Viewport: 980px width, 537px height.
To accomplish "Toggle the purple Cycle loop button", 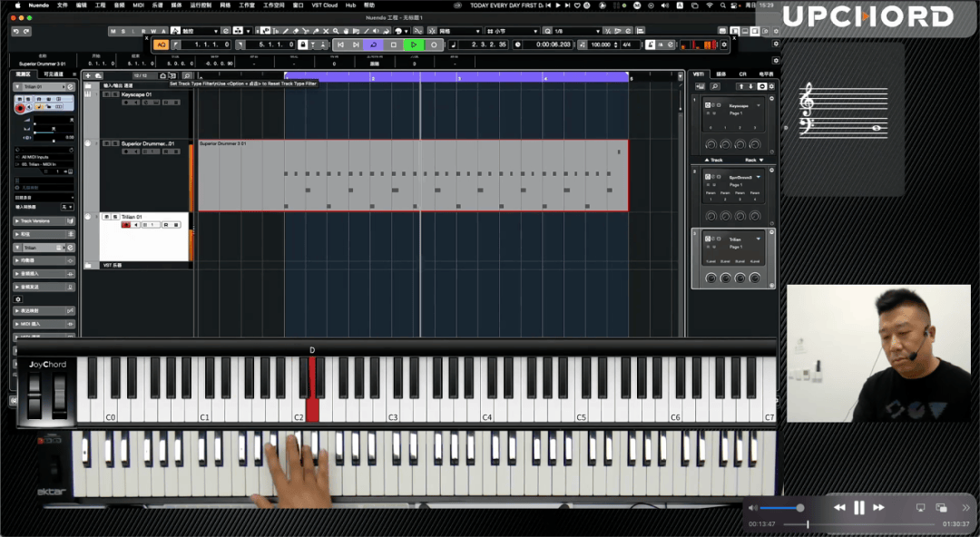I will click(374, 44).
